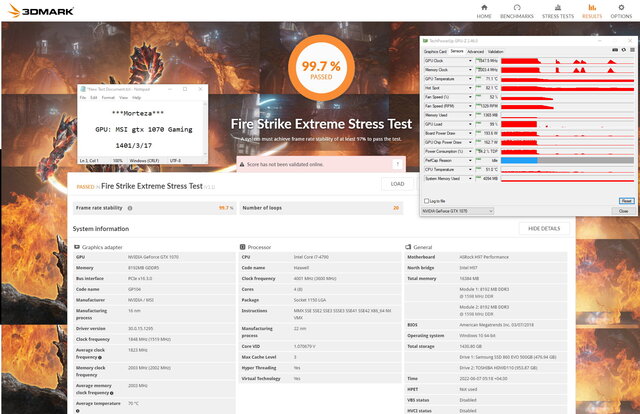Click the help icon in validation warning
This screenshot has height=414, width=640.
click(x=398, y=164)
